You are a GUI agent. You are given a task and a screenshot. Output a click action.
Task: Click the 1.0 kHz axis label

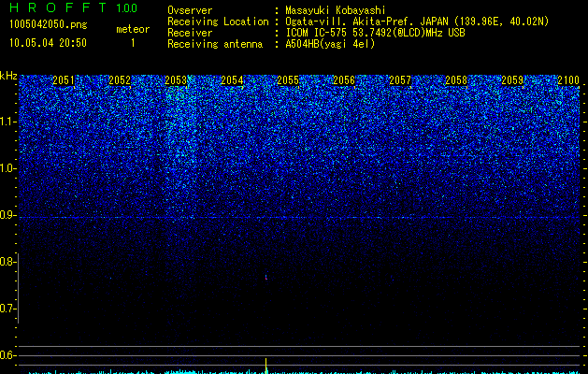7,168
